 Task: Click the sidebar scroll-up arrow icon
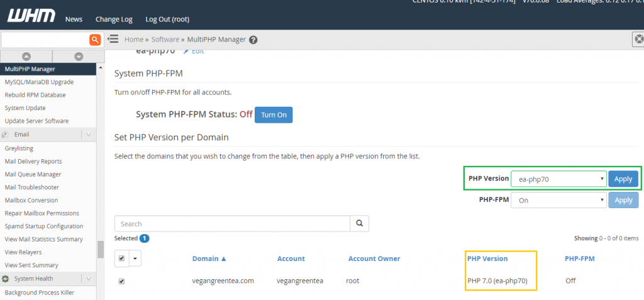[x=26, y=57]
